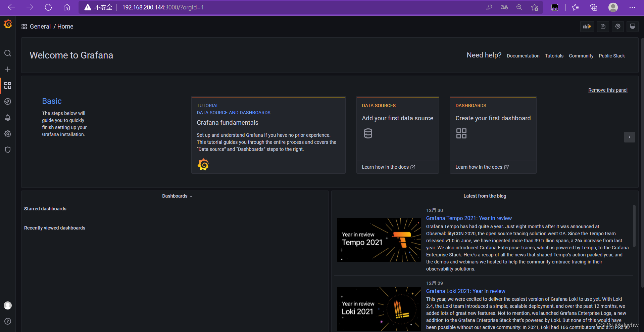The height and width of the screenshot is (332, 644).
Task: Click the Home breadcrumb
Action: (x=65, y=27)
